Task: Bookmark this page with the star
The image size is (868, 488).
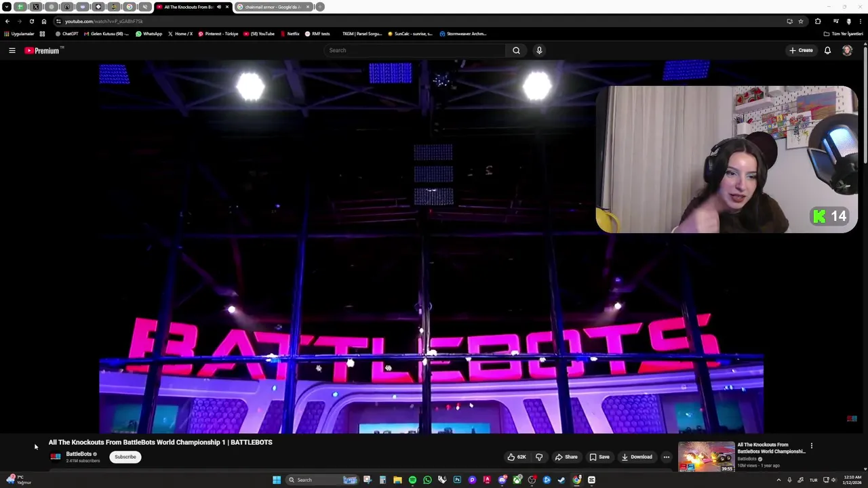Action: coord(801,21)
